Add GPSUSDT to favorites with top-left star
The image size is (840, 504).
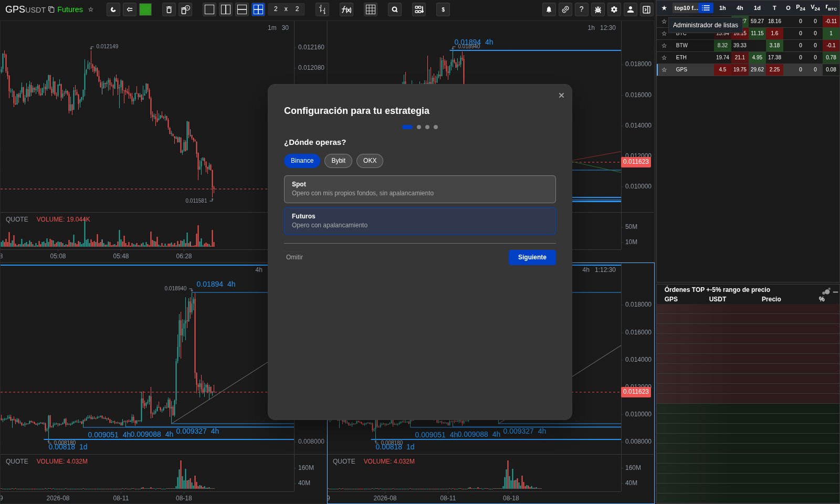[x=91, y=9]
